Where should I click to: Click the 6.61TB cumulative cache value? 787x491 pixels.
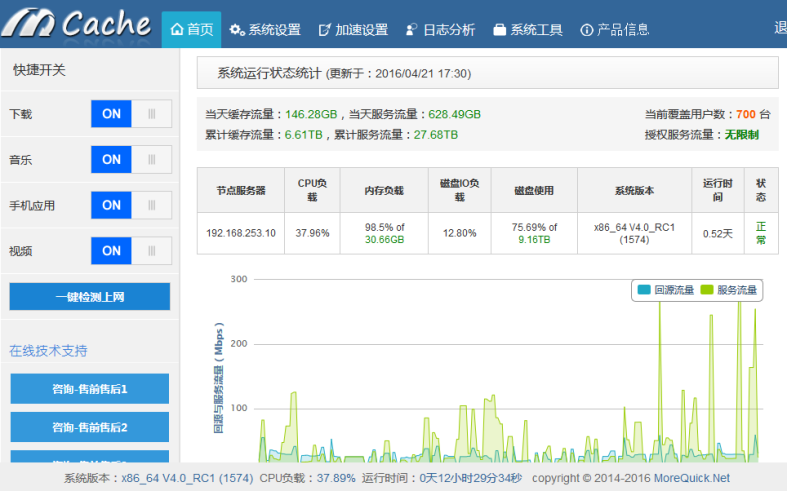click(x=304, y=135)
